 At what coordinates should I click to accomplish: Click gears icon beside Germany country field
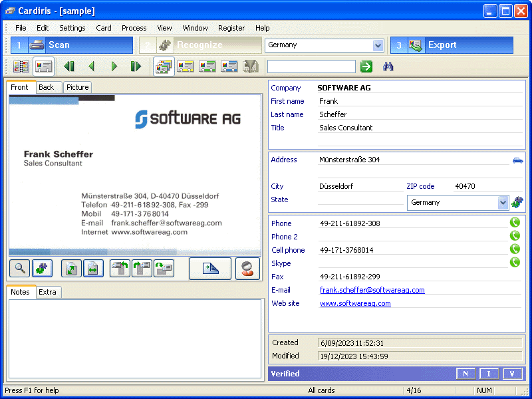click(517, 202)
